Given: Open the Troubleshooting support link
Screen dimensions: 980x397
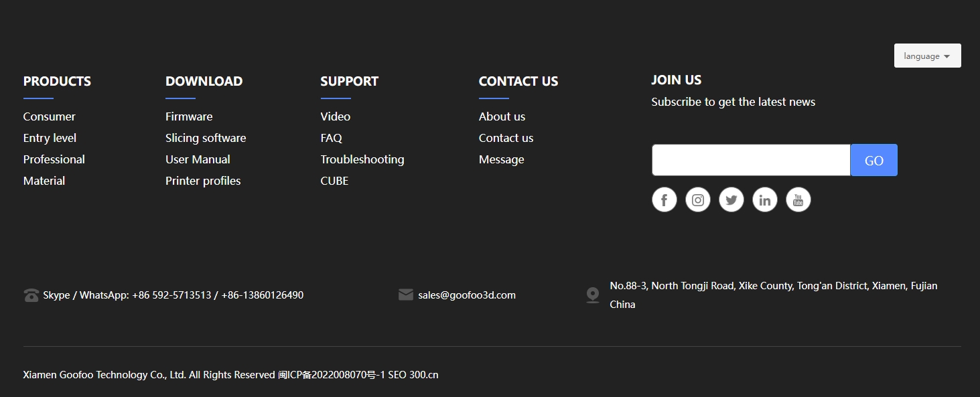Looking at the screenshot, I should [x=362, y=159].
